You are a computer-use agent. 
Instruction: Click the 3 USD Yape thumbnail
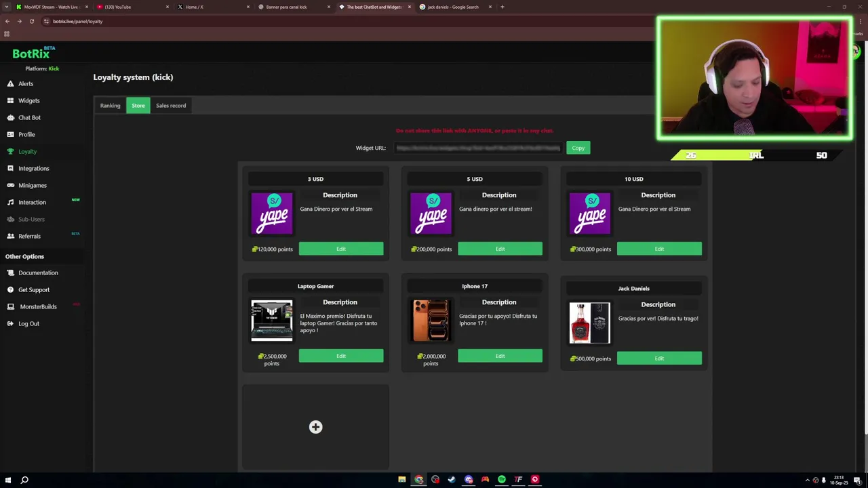click(x=272, y=213)
